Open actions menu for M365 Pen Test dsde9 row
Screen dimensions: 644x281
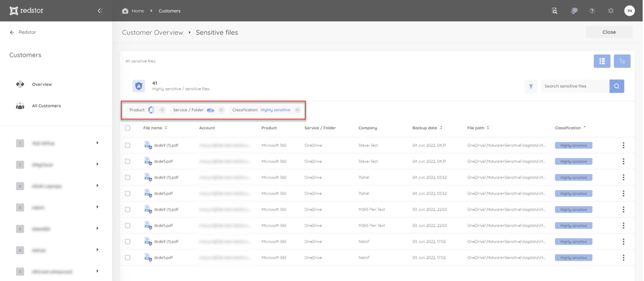[623, 209]
